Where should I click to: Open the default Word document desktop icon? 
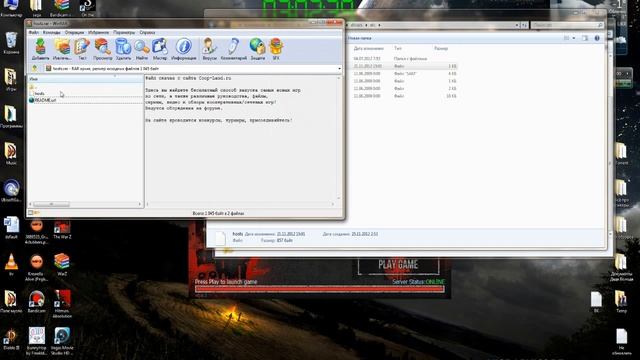pos(11,228)
